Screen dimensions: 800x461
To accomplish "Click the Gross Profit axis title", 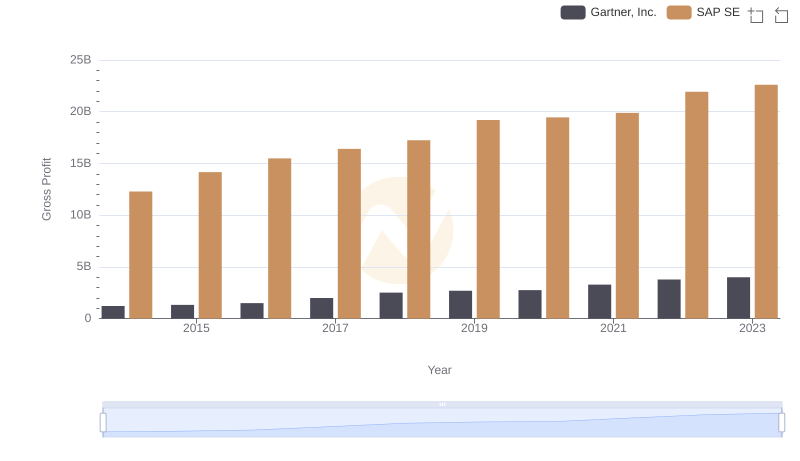I will tap(46, 189).
